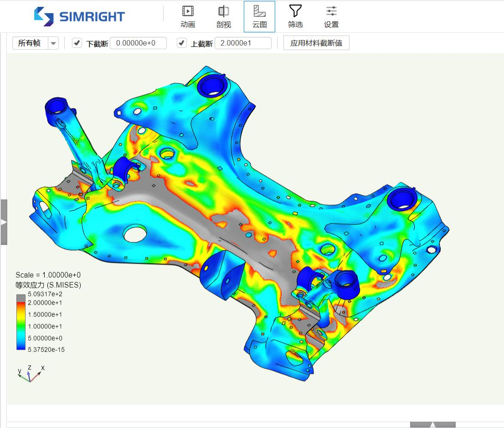This screenshot has width=504, height=428.
Task: Click the 上截断 value field 2.0000e1
Action: tap(243, 43)
